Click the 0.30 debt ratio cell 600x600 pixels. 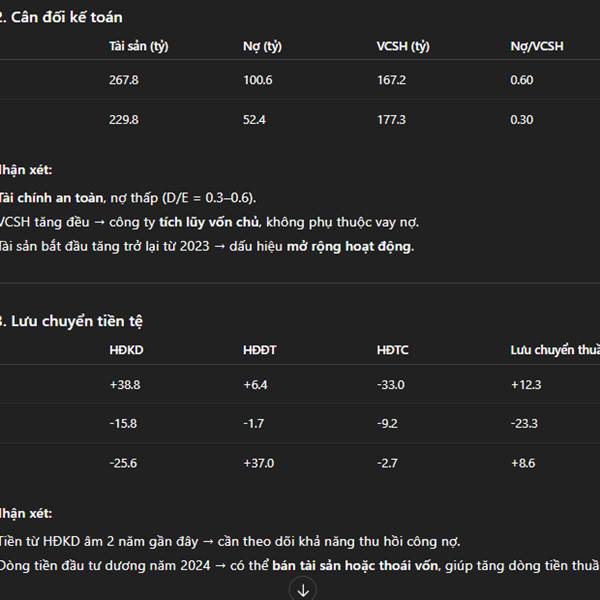tap(522, 120)
